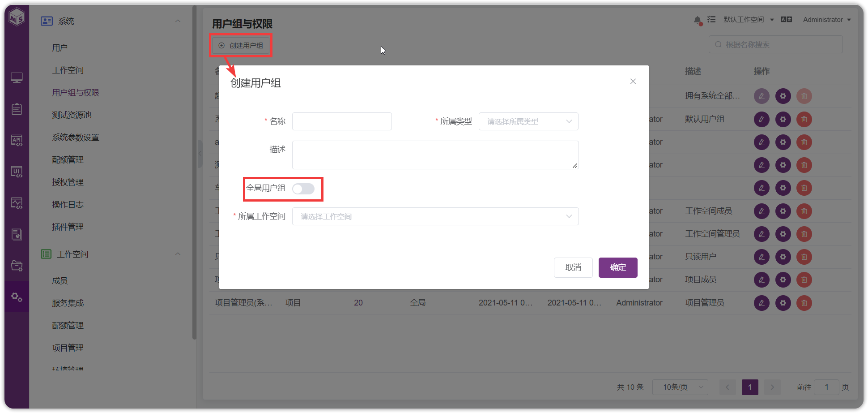Click the 名称 input field
Screen dimensions: 868x413
342,121
